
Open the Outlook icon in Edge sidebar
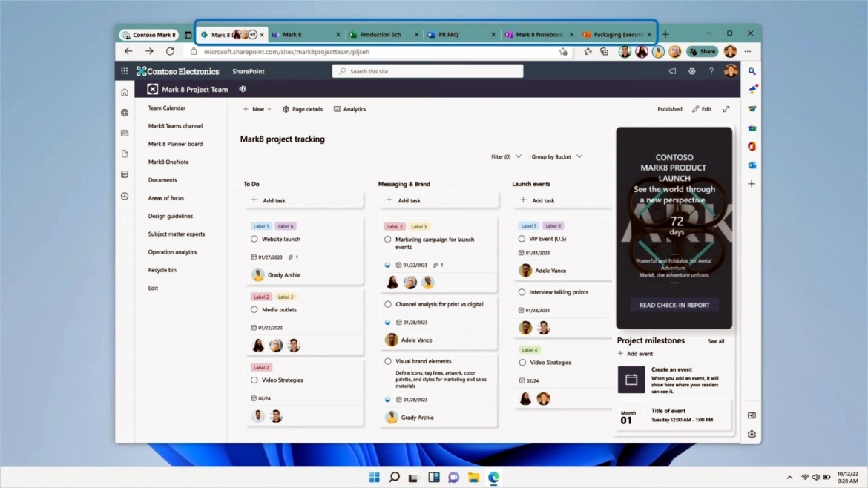pos(752,165)
